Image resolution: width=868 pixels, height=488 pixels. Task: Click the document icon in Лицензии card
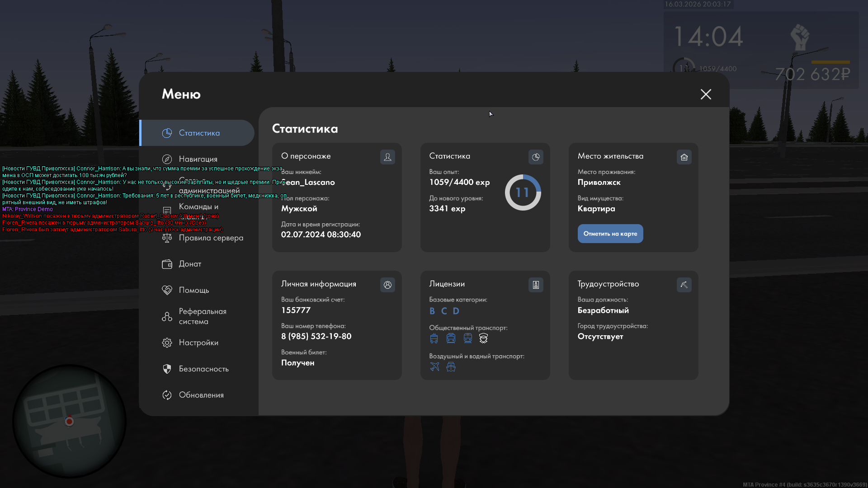tap(536, 285)
